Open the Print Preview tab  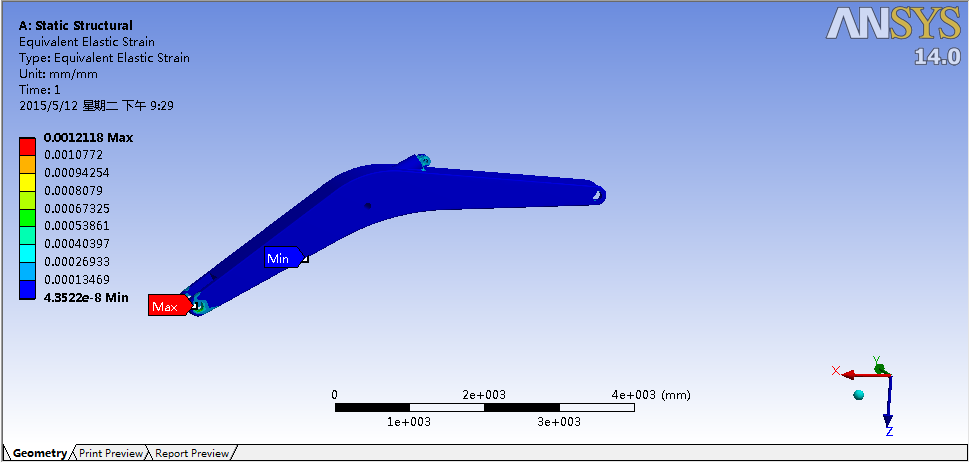click(x=111, y=453)
